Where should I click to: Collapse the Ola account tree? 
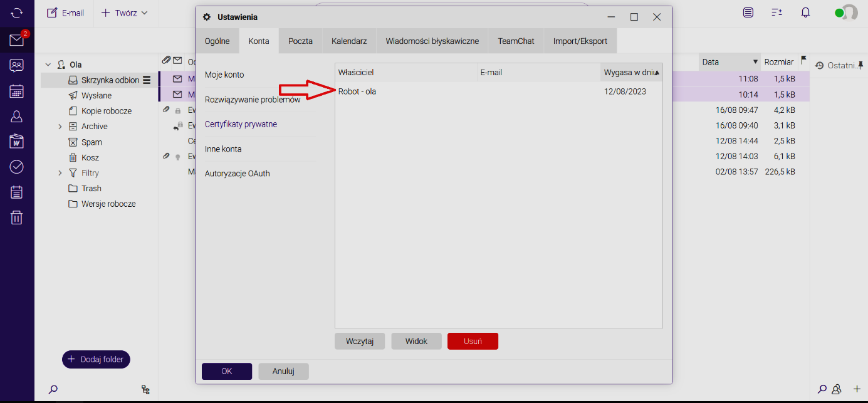[48, 65]
